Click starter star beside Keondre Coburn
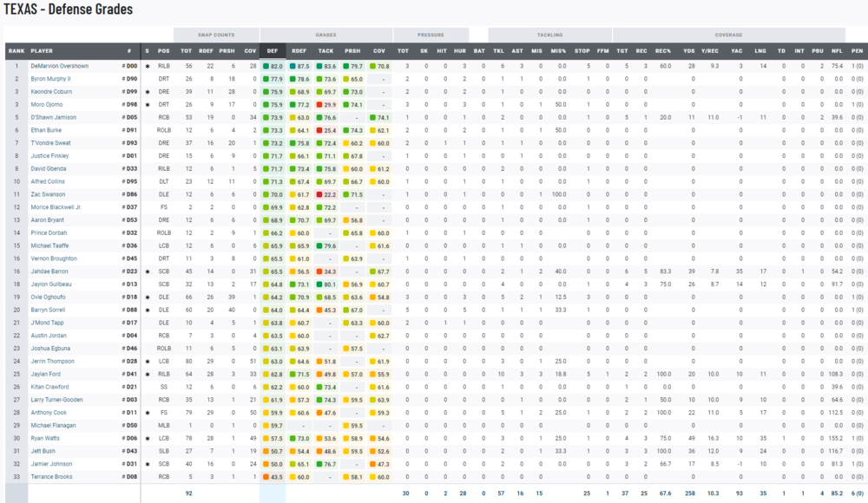This screenshot has width=868, height=503. 148,91
